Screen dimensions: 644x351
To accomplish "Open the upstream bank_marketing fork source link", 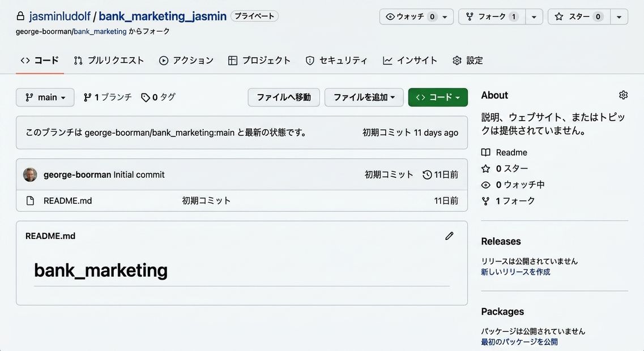I will tap(100, 32).
